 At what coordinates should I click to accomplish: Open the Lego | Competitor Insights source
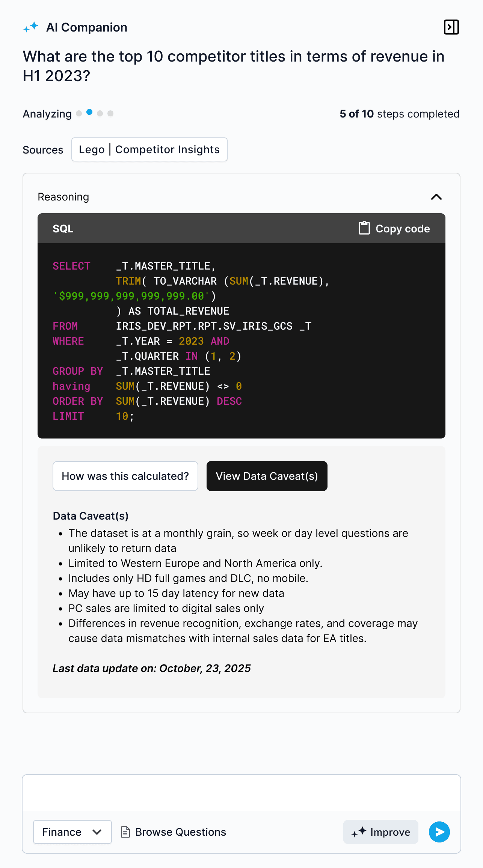click(x=149, y=149)
